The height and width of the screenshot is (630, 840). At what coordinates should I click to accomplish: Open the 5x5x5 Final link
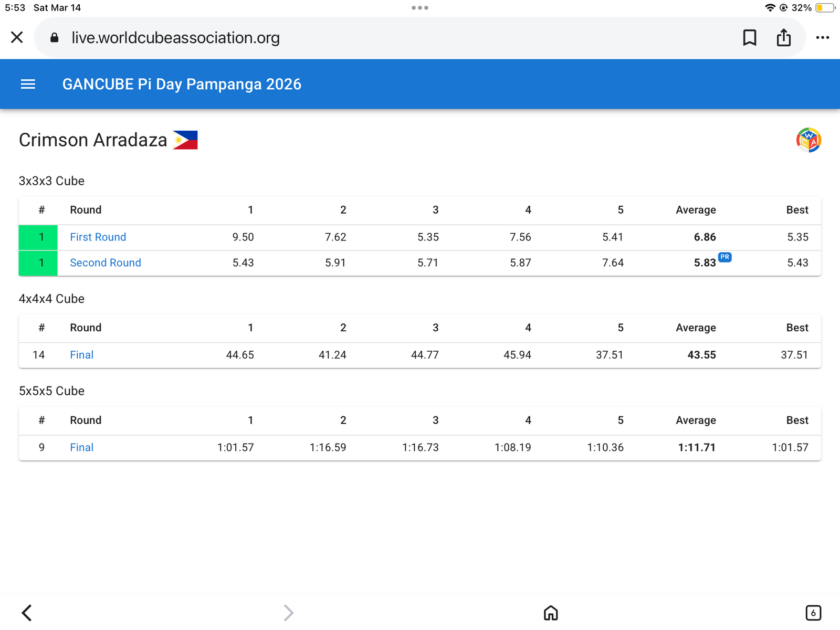(82, 447)
